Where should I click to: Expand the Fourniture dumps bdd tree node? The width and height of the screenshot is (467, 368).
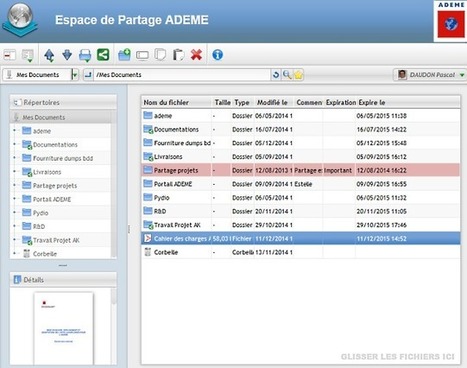coord(14,158)
